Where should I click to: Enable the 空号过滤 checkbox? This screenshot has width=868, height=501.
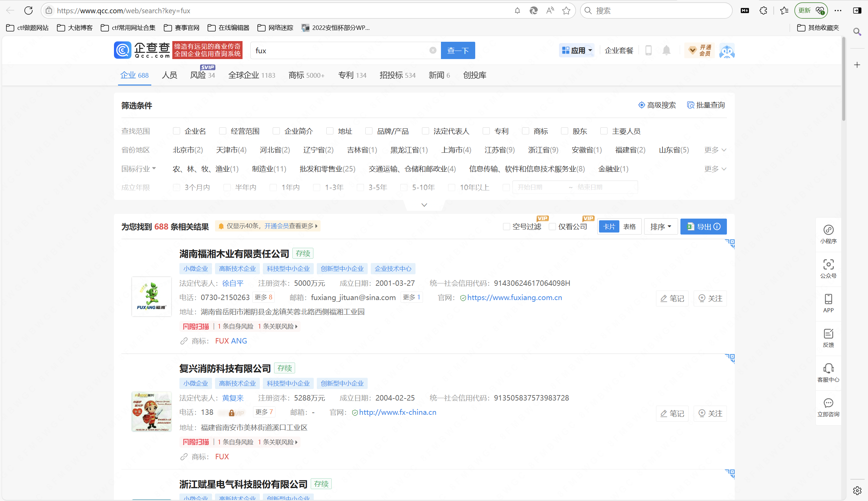(506, 226)
